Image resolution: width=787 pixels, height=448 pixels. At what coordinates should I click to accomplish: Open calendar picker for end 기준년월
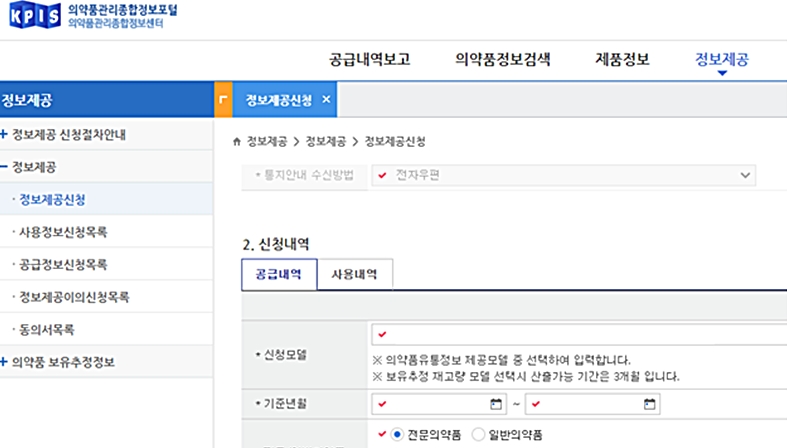[x=650, y=404]
